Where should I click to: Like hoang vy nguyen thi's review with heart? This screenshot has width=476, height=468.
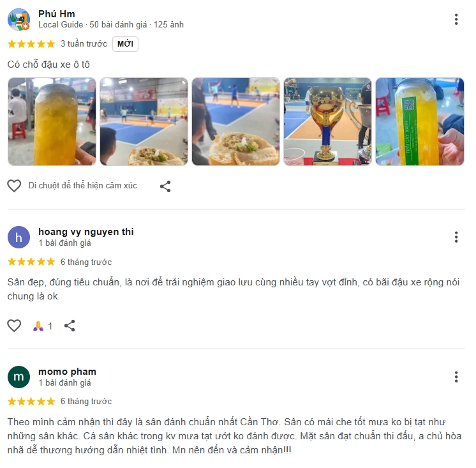[14, 326]
